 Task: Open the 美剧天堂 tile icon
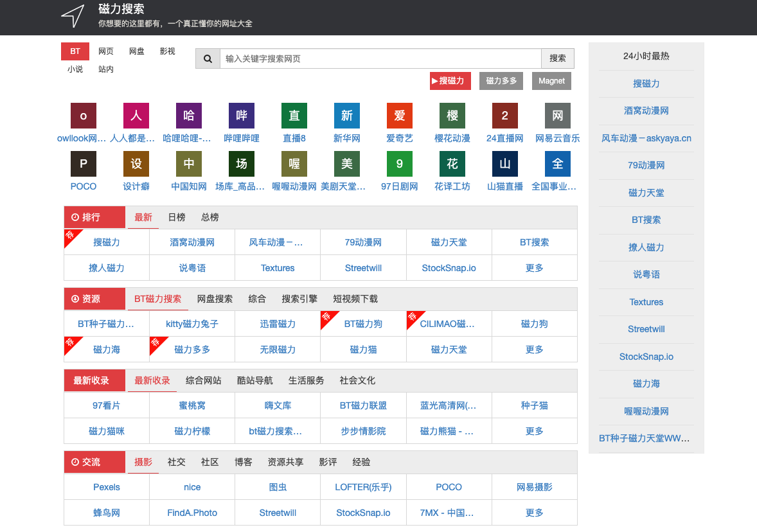(346, 164)
